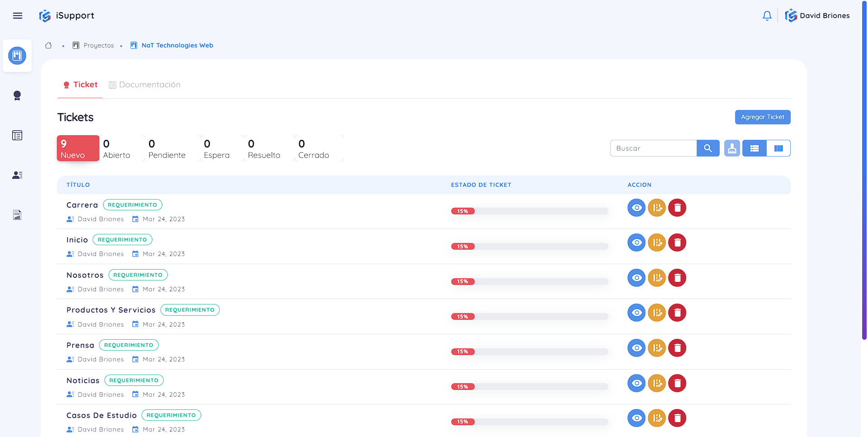Screen dimensions: 868x437
Task: Click the Agregar Ticket button
Action: [x=762, y=117]
